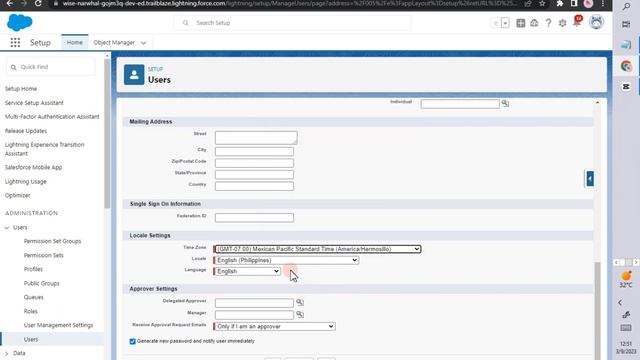The width and height of the screenshot is (640, 360).
Task: Open the Trailhead guidance icon
Action: coord(534,23)
